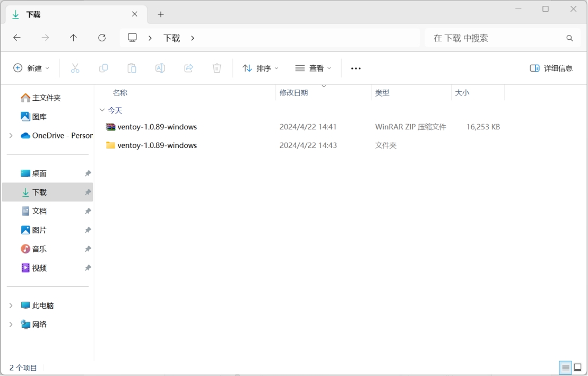Refresh the current folder view

(x=102, y=38)
